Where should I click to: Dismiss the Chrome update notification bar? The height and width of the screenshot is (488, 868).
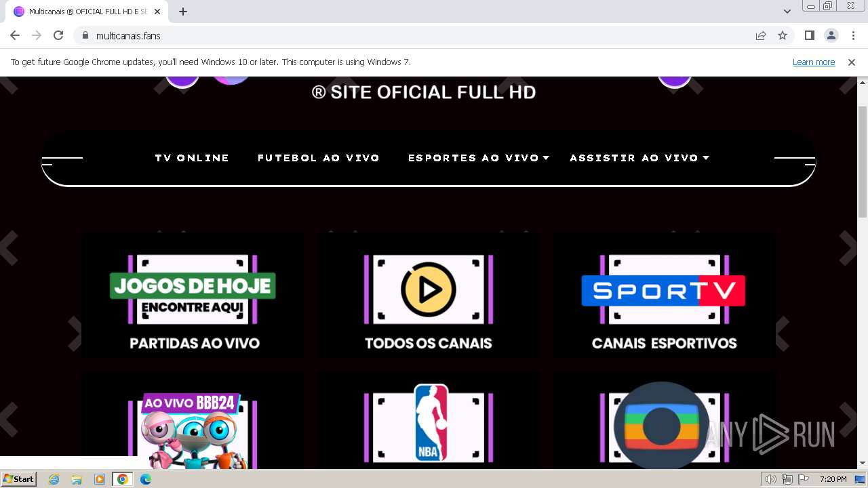click(x=852, y=62)
